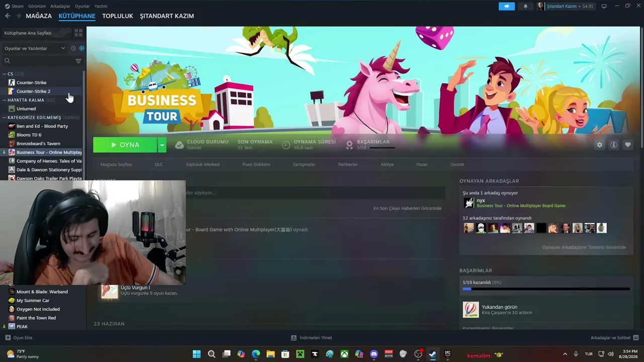This screenshot has width=644, height=362.
Task: Open Windows taskbar search
Action: click(x=212, y=354)
